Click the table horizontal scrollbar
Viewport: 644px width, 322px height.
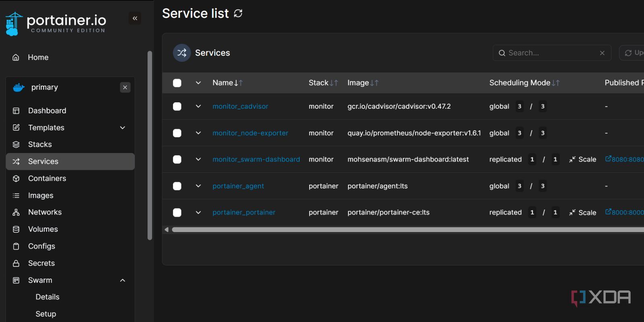coord(408,230)
